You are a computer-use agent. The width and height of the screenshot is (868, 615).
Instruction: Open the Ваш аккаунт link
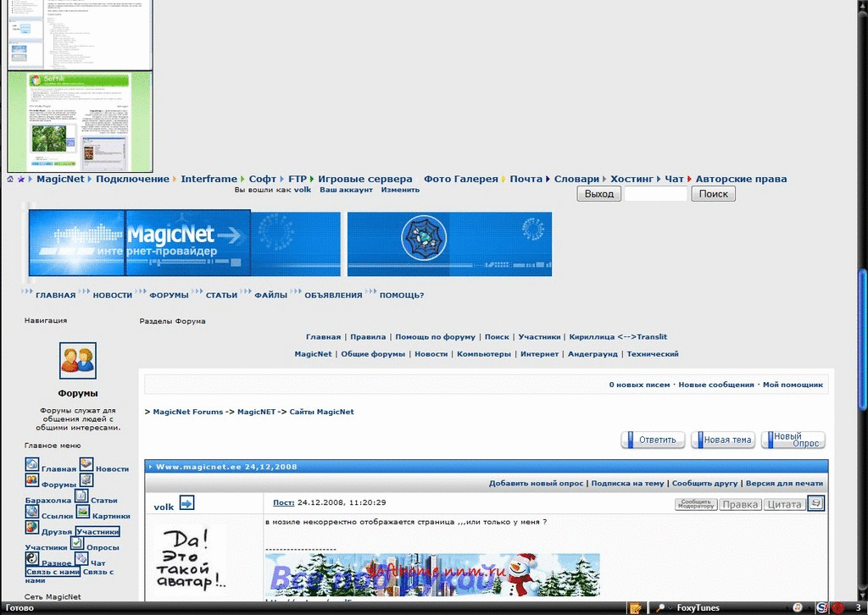click(x=346, y=190)
